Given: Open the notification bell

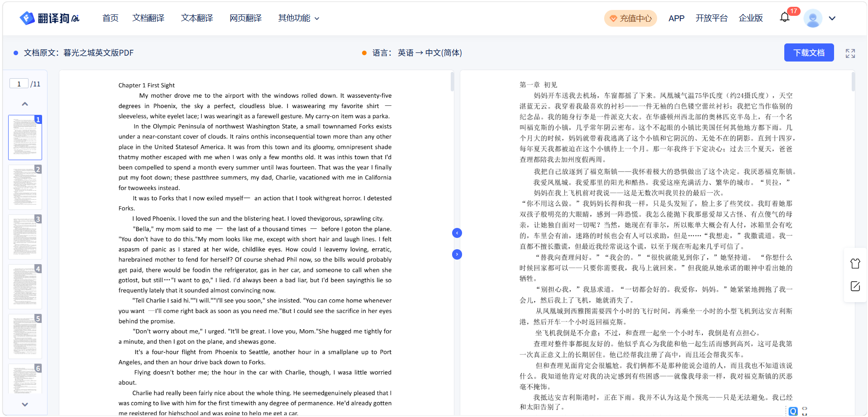Looking at the screenshot, I should [785, 18].
